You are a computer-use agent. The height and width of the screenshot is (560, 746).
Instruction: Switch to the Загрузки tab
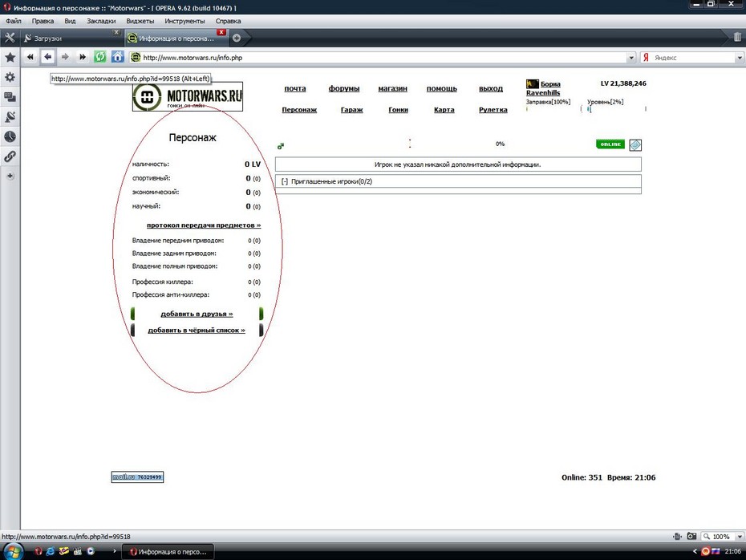(68, 38)
